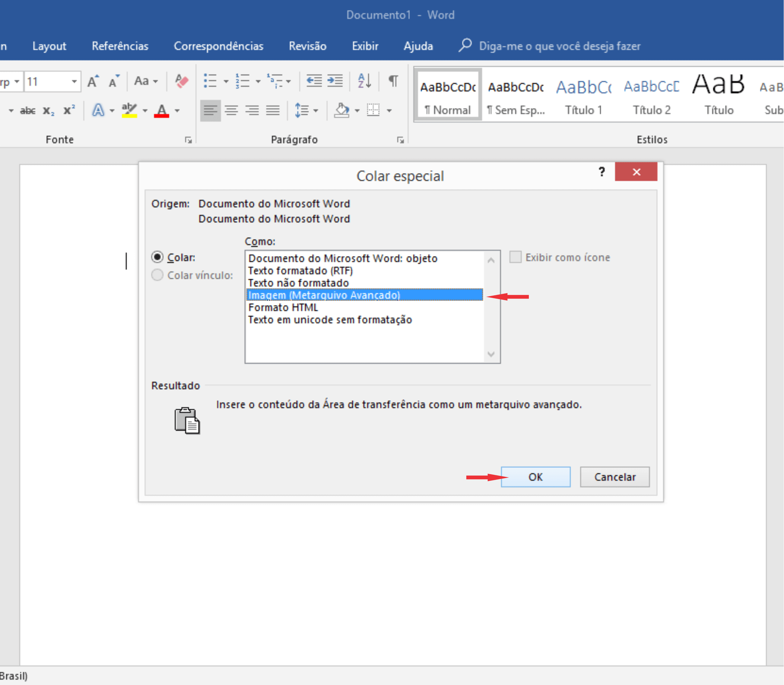
Task: Check the Exibir como ícone checkbox
Action: pyautogui.click(x=515, y=257)
